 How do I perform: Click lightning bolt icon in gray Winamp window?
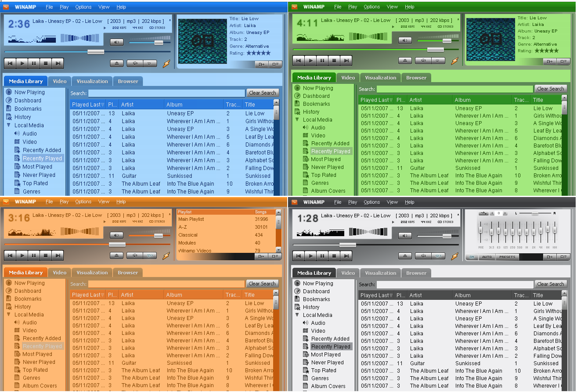click(x=454, y=255)
